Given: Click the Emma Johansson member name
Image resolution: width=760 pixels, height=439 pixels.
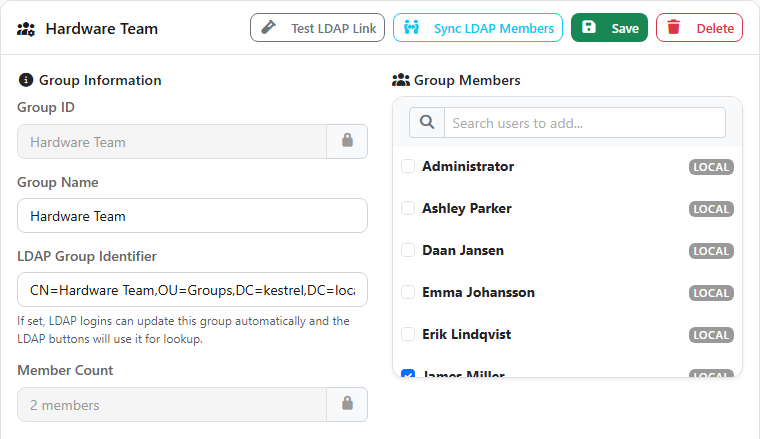Looking at the screenshot, I should (478, 292).
